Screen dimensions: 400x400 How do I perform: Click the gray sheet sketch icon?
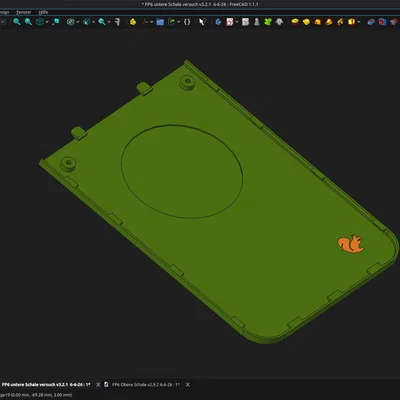(x=246, y=22)
